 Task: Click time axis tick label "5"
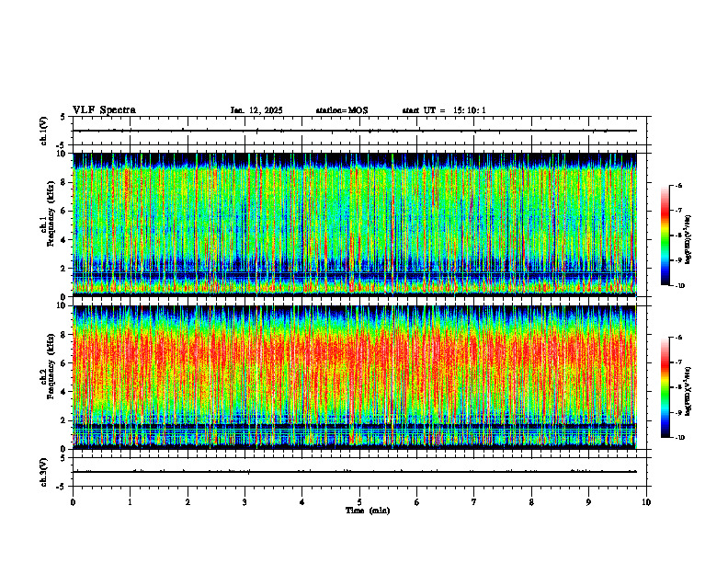359,502
